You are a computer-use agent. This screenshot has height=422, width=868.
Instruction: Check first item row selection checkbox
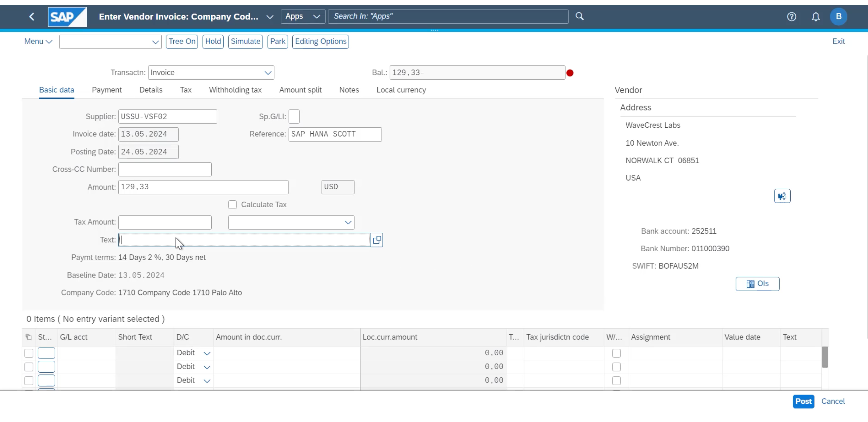[29, 353]
